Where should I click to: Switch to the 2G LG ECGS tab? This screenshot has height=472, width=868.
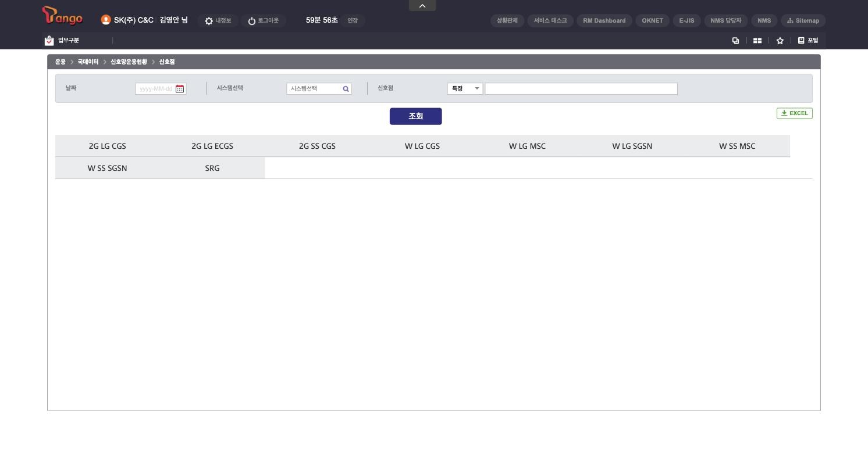(x=212, y=146)
